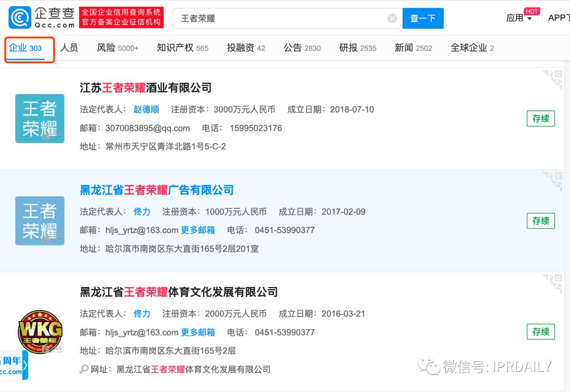Click legal representative 佟力 of the sports culture company
The width and height of the screenshot is (570, 392).
(x=142, y=313)
